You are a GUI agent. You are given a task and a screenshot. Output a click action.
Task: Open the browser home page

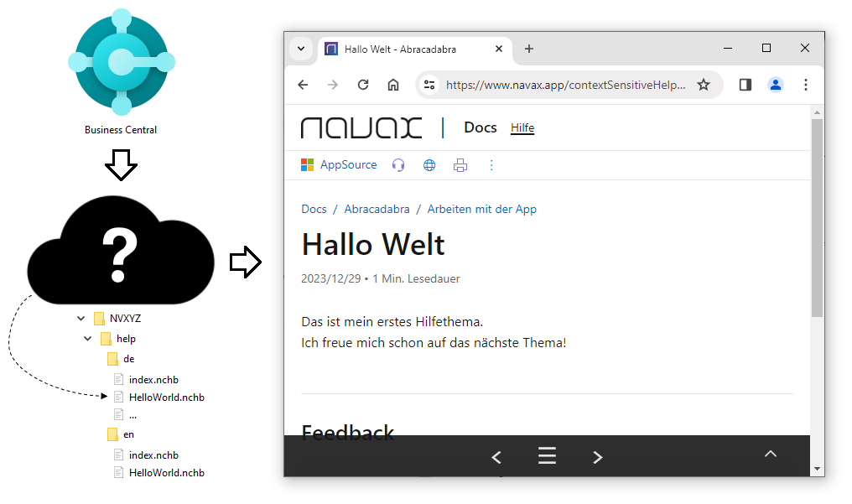pos(393,85)
